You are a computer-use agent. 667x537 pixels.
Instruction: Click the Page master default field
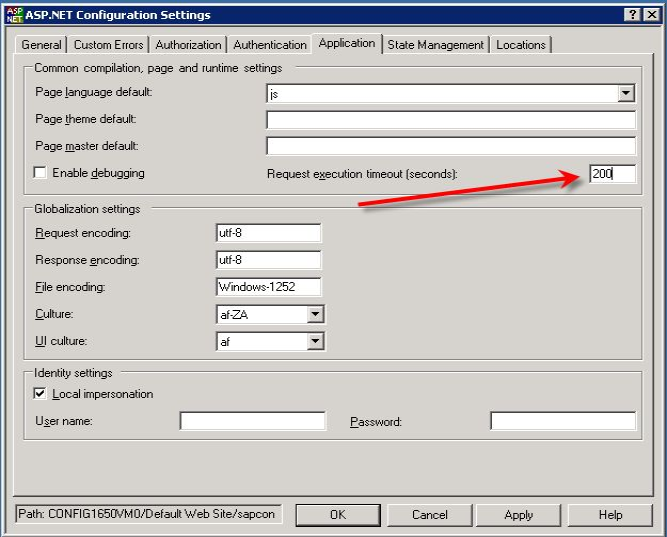pos(451,146)
